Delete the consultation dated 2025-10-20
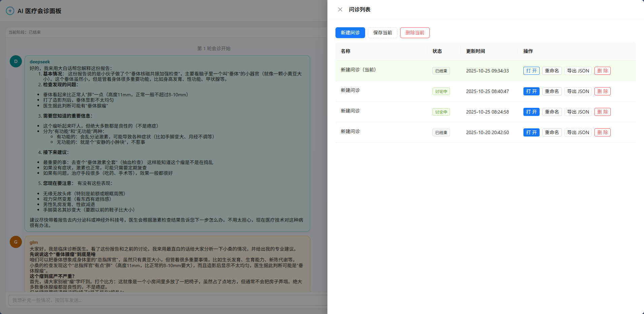644x314 pixels. (x=602, y=132)
